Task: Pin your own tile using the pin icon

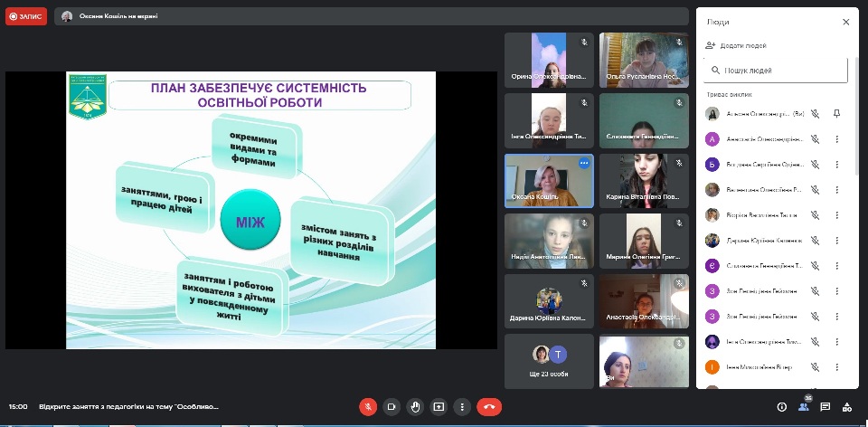Action: 836,113
